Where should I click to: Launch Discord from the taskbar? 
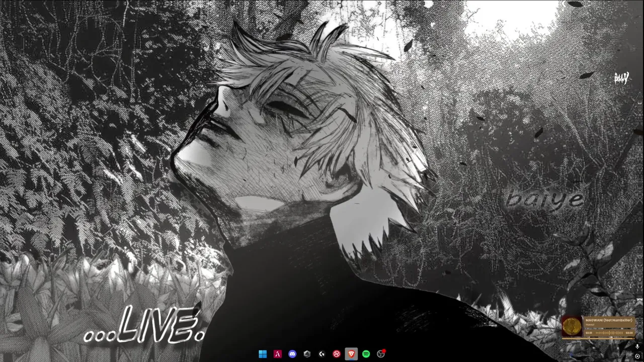(292, 354)
